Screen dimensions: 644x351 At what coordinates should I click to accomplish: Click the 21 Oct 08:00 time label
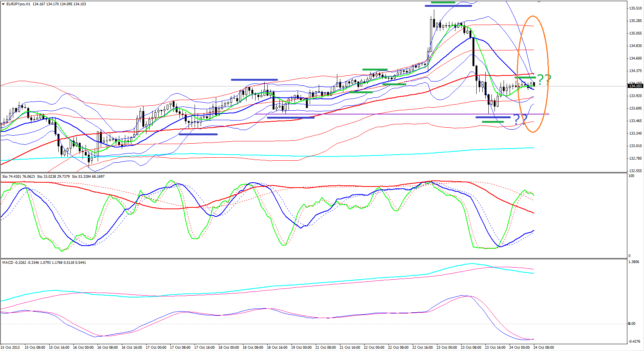326,347
